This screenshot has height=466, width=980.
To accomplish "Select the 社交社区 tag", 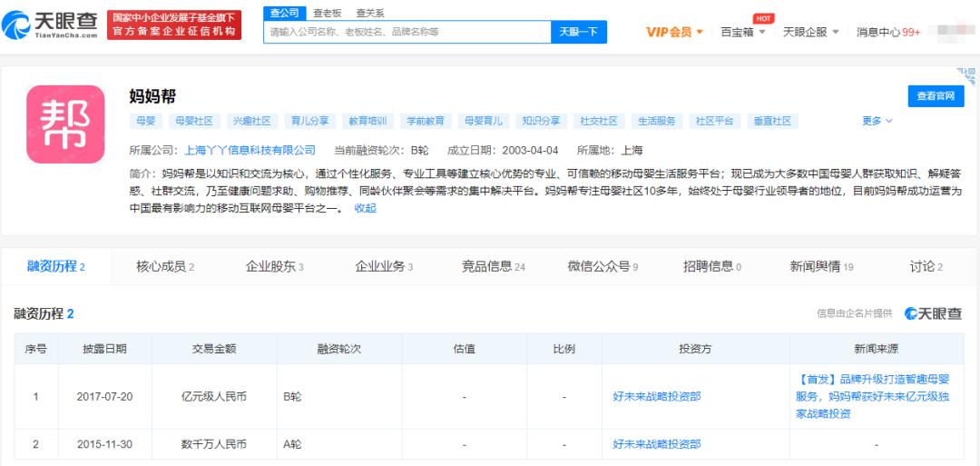I will click(x=599, y=121).
